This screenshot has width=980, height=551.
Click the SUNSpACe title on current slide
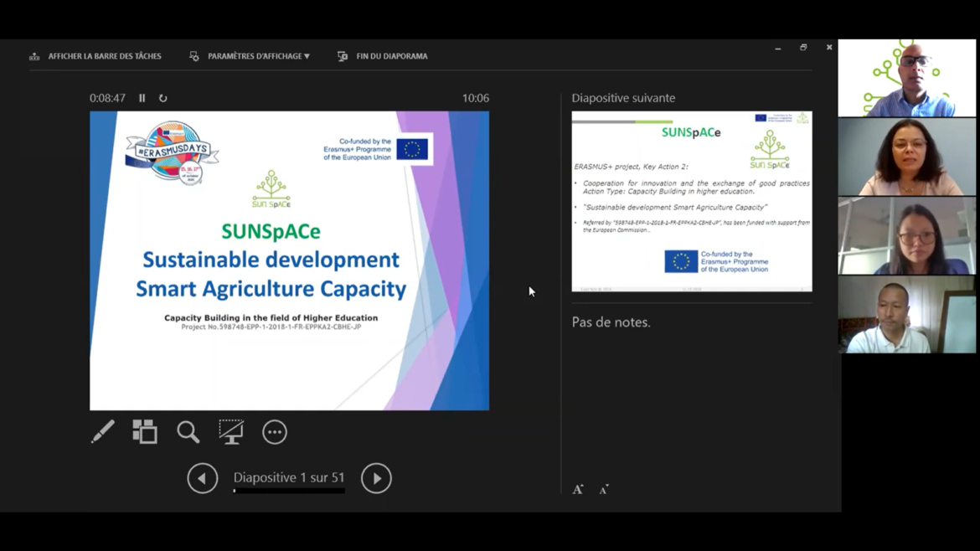[271, 231]
